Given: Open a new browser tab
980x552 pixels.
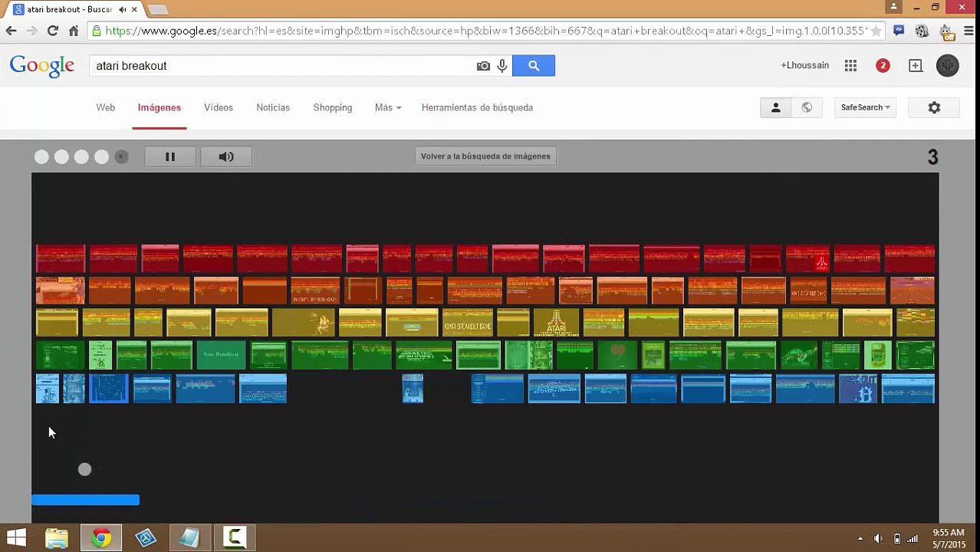Looking at the screenshot, I should [157, 9].
